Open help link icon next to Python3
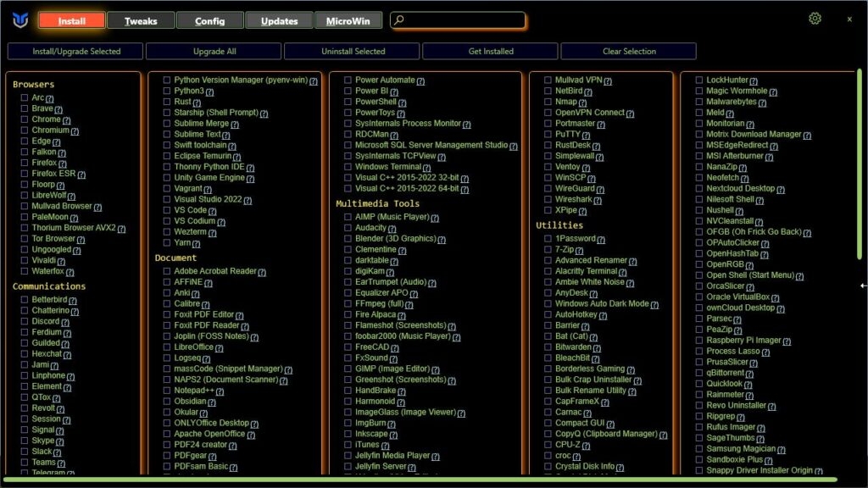 click(210, 91)
